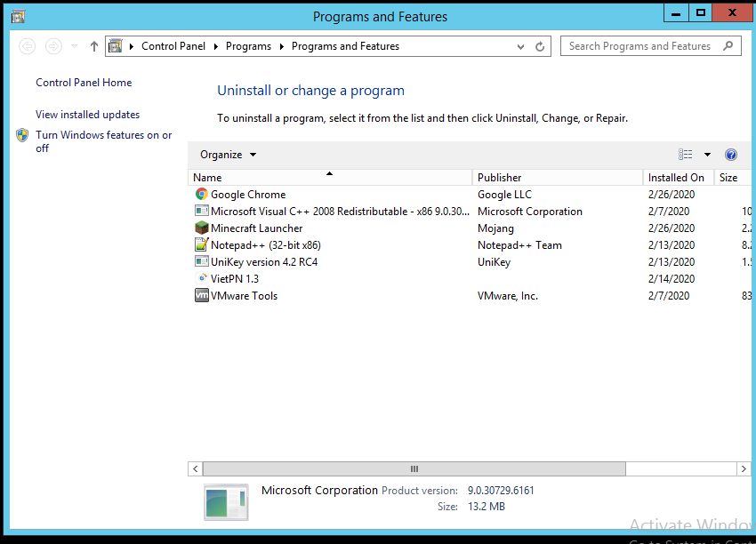This screenshot has height=544, width=756.
Task: Select Microsoft Visual C++ 2008 Redistributable entry
Action: pos(340,211)
